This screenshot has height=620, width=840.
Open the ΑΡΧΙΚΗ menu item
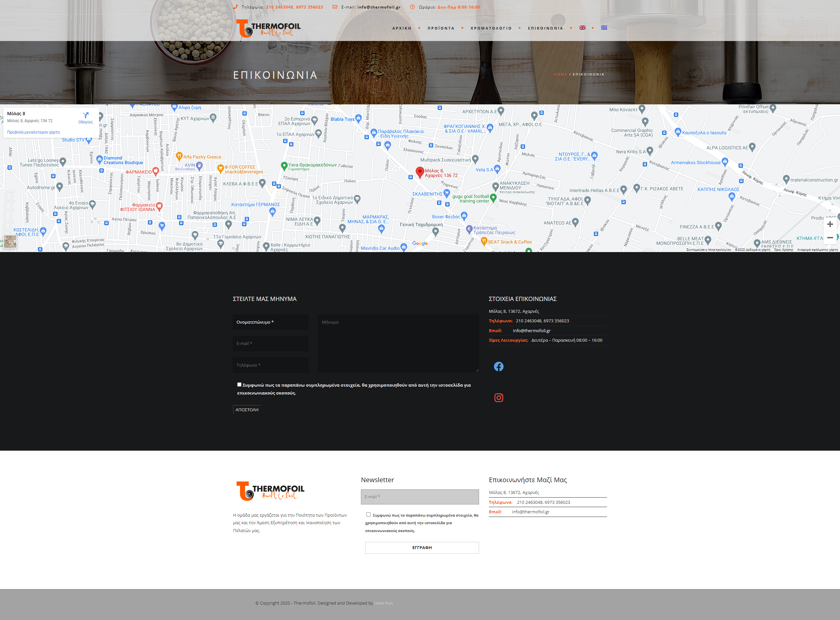[402, 28]
